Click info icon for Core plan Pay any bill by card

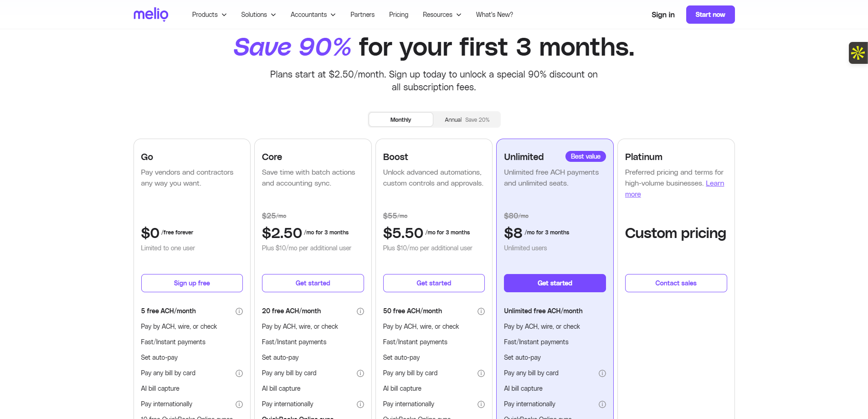click(360, 373)
